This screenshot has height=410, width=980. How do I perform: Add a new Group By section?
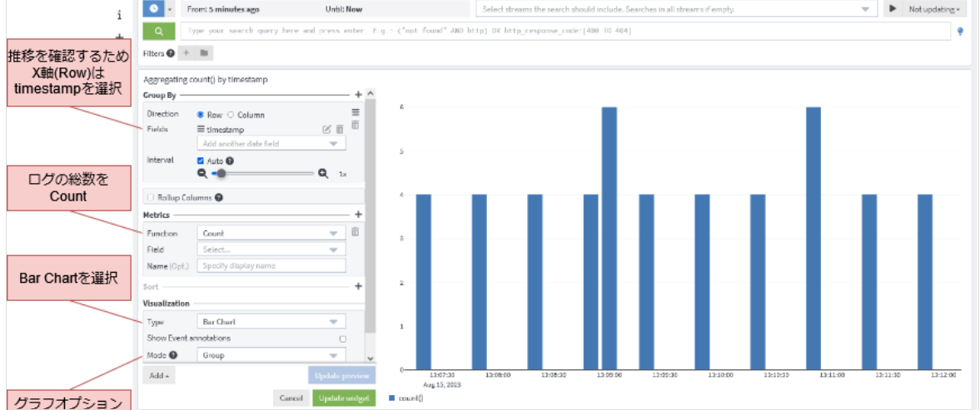point(358,95)
